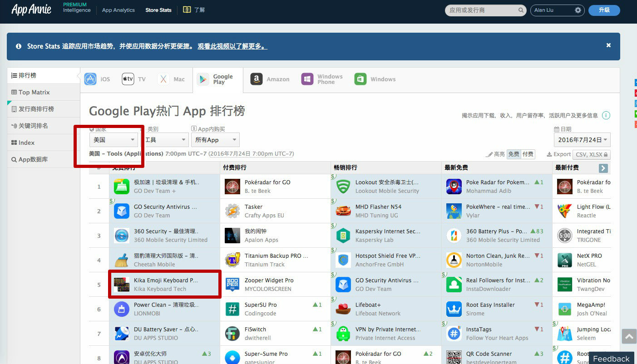Viewport: 637px width, 364px height.
Task: Open the 日期 date dropdown
Action: 582,140
